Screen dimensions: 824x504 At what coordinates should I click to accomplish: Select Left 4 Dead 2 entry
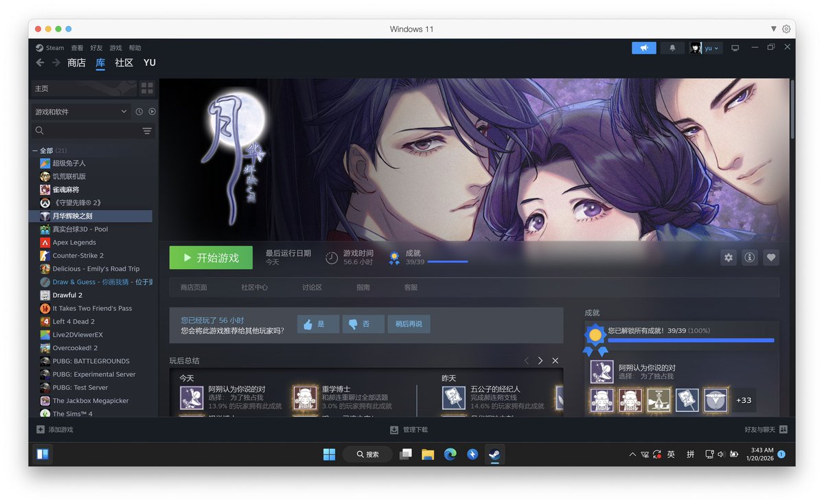[94, 321]
